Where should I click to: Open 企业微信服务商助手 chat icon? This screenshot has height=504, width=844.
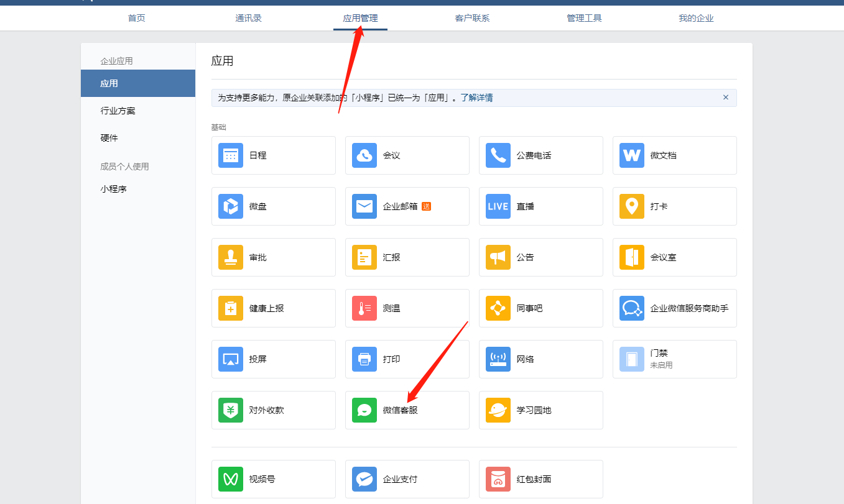pos(632,308)
